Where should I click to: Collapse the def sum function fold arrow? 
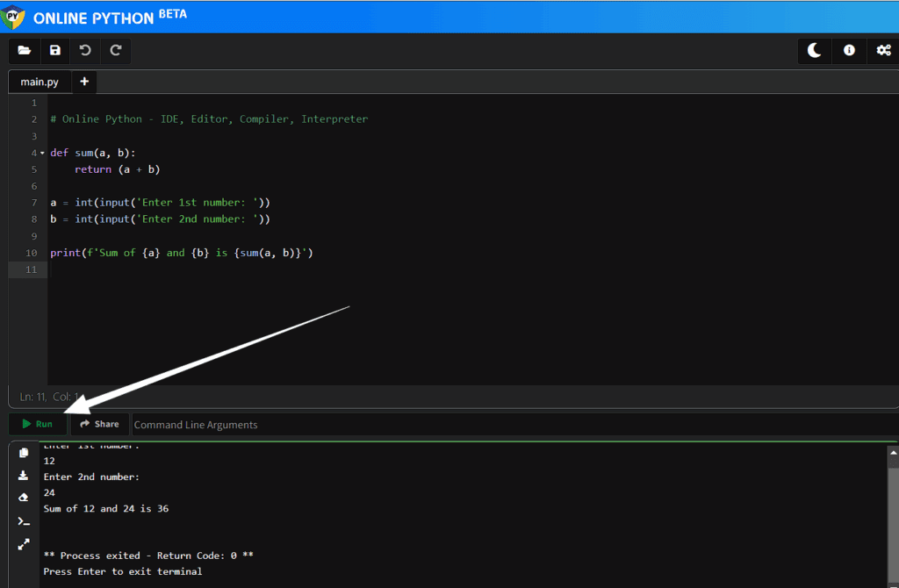(x=42, y=154)
